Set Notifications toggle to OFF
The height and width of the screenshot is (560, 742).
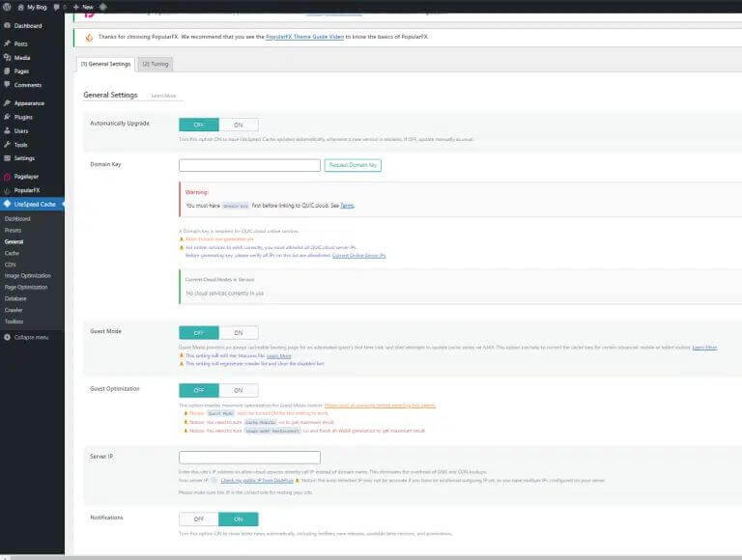[199, 518]
